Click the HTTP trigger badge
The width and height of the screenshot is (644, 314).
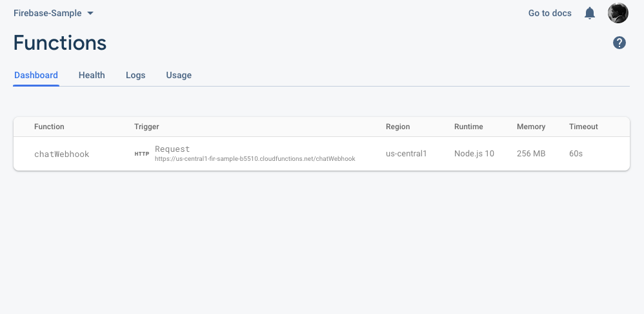coord(141,154)
